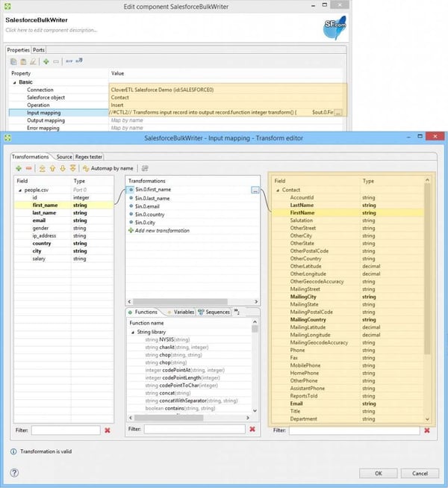
Task: Click the edit pencil icon in the Properties toolbar
Action: coord(33,61)
